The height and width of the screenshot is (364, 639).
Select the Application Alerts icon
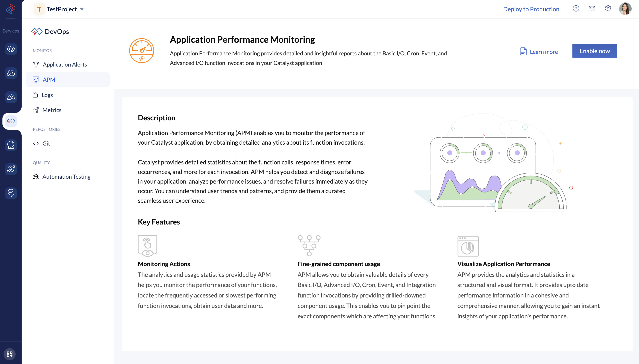[36, 64]
